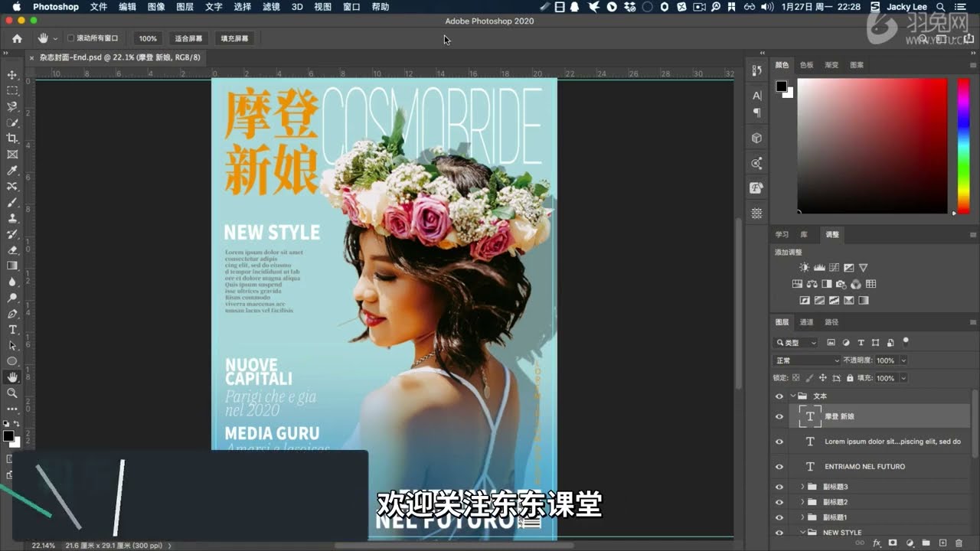The width and height of the screenshot is (980, 551).
Task: Select the Path Selection tool
Action: pyautogui.click(x=12, y=345)
